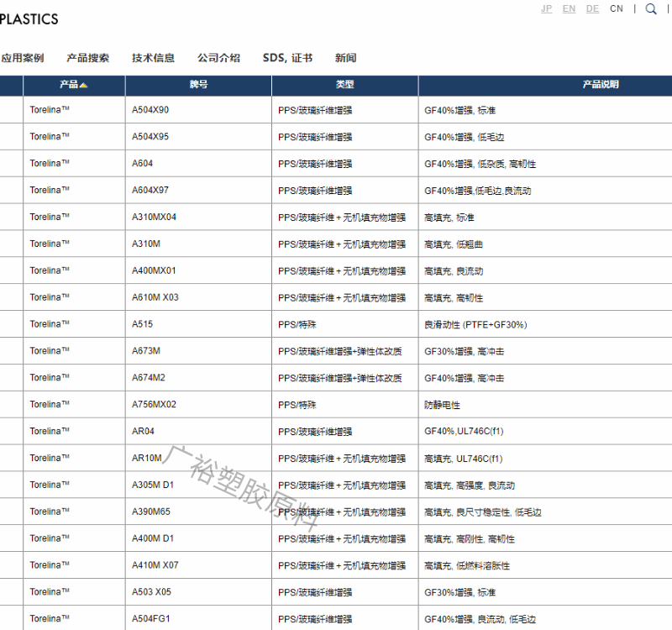Open the 产品搜索 menu
672x630 pixels.
(x=88, y=58)
